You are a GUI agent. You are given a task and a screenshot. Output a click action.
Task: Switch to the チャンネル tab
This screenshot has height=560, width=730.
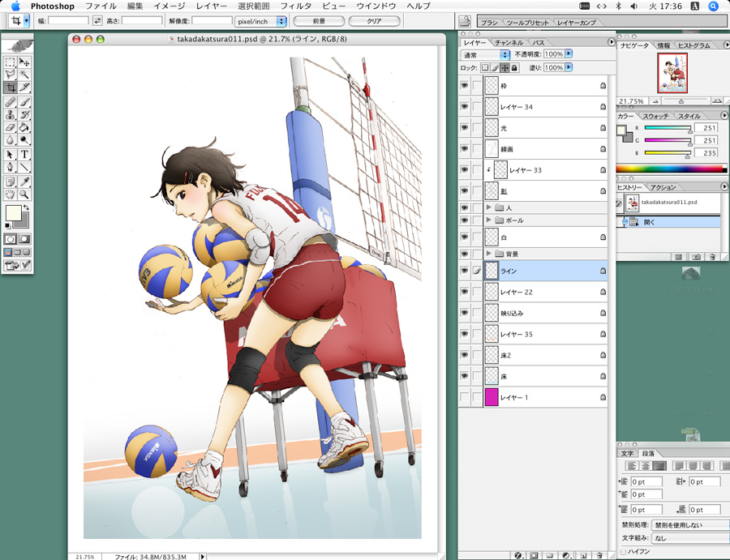click(x=509, y=42)
